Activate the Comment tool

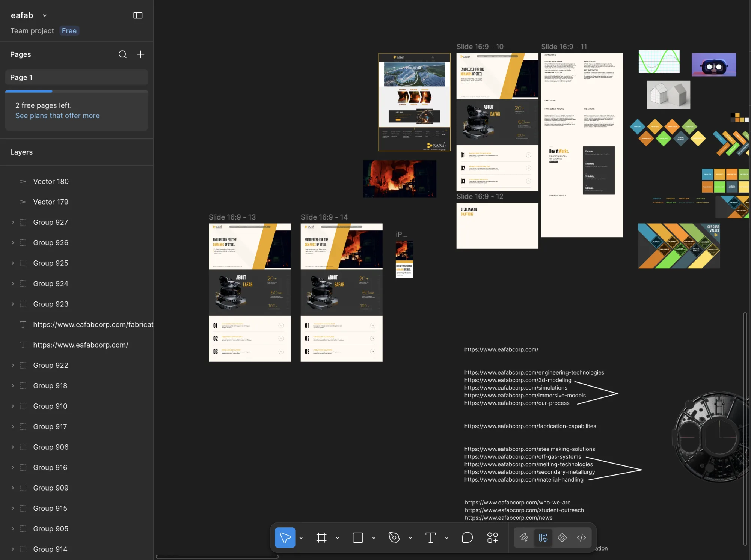[x=467, y=537]
